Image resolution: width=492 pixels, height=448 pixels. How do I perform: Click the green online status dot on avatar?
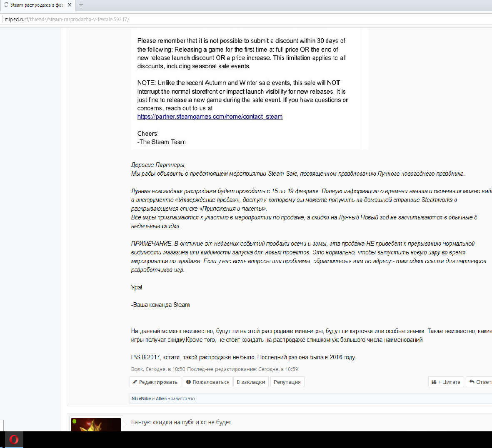click(x=75, y=421)
